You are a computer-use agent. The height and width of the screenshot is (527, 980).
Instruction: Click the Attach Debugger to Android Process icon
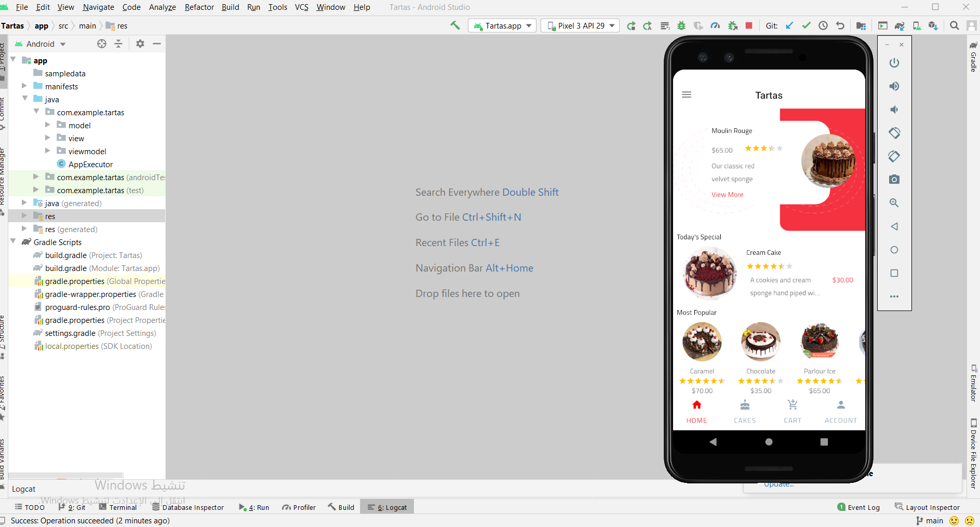(733, 25)
